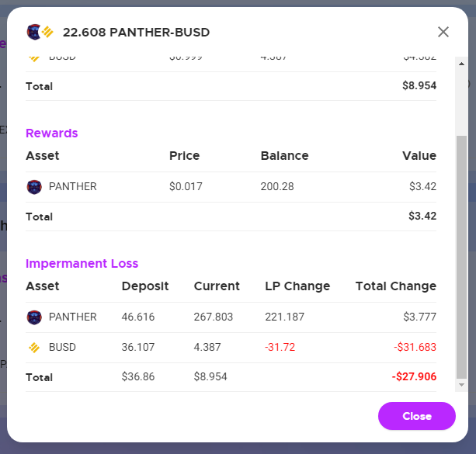476x454 pixels.
Task: Click the PANTHER icon in Rewards table
Action: 34,186
